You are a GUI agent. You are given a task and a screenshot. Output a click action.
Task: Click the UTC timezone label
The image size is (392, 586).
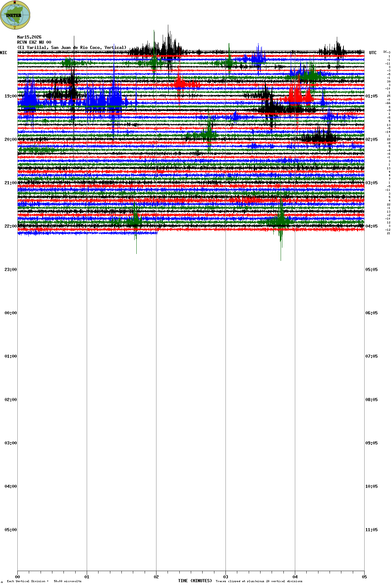(373, 53)
